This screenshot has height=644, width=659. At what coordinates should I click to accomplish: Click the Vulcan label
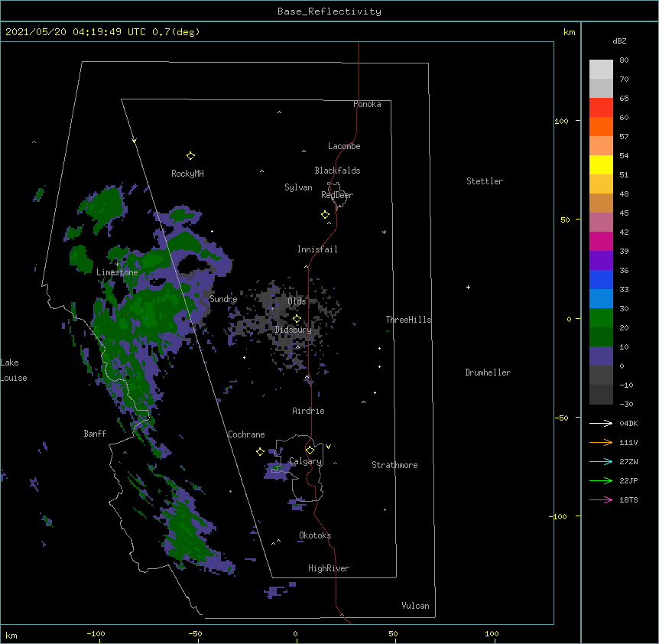(415, 606)
